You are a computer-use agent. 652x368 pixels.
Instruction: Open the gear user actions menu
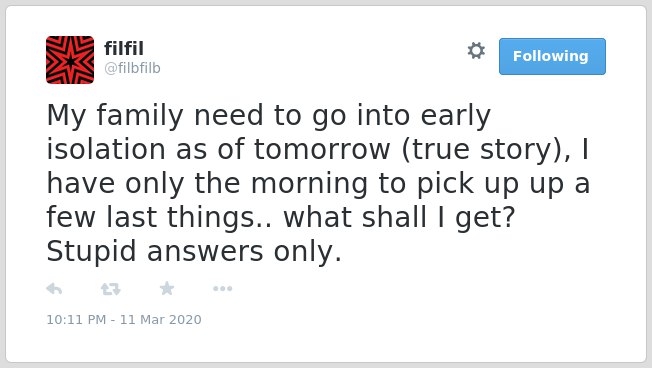[x=476, y=51]
